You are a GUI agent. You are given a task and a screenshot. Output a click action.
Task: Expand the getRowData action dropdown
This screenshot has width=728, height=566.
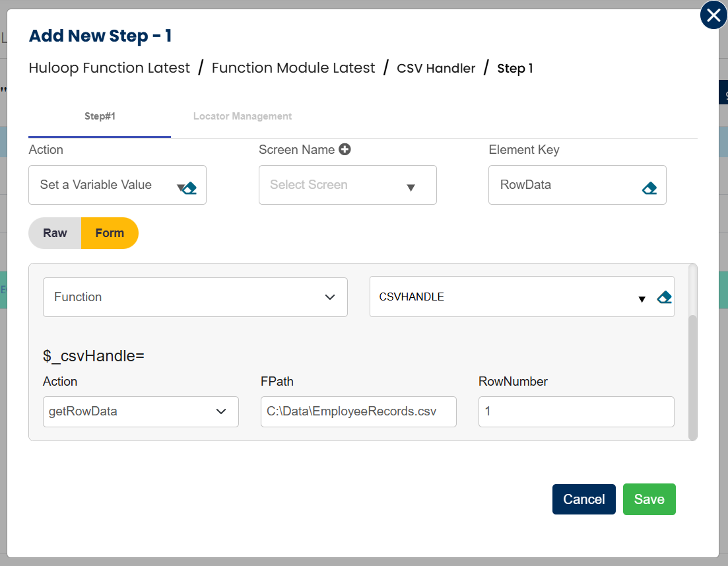pyautogui.click(x=141, y=411)
